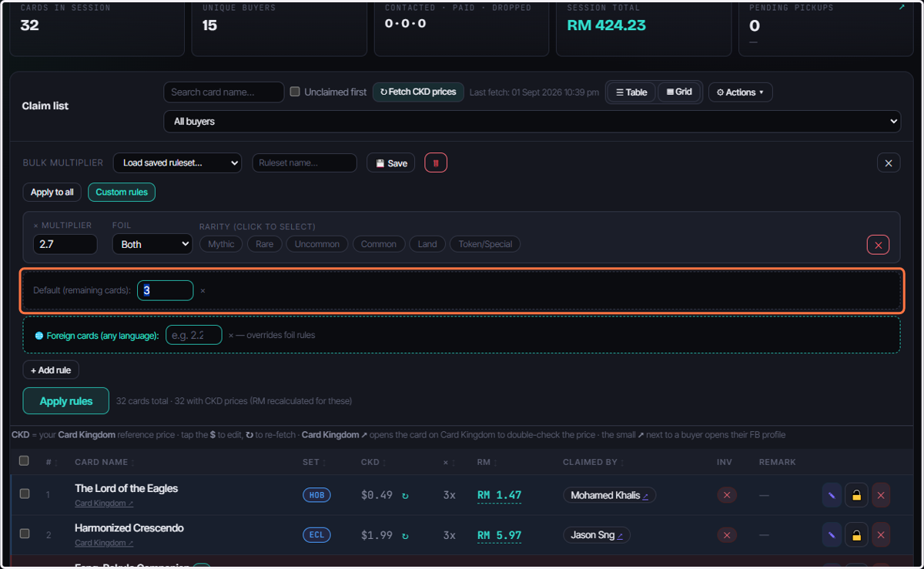Click the Foreign cards multiplier field

(x=194, y=335)
